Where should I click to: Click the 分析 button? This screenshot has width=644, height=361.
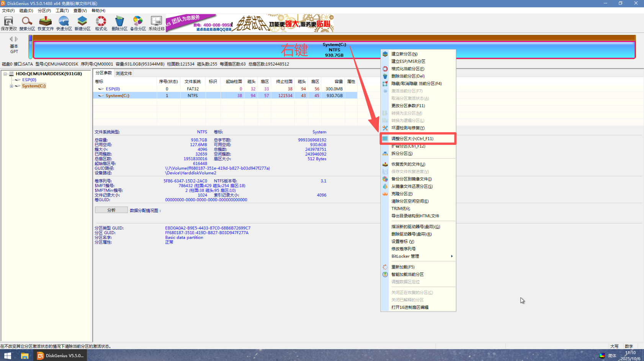(x=111, y=210)
